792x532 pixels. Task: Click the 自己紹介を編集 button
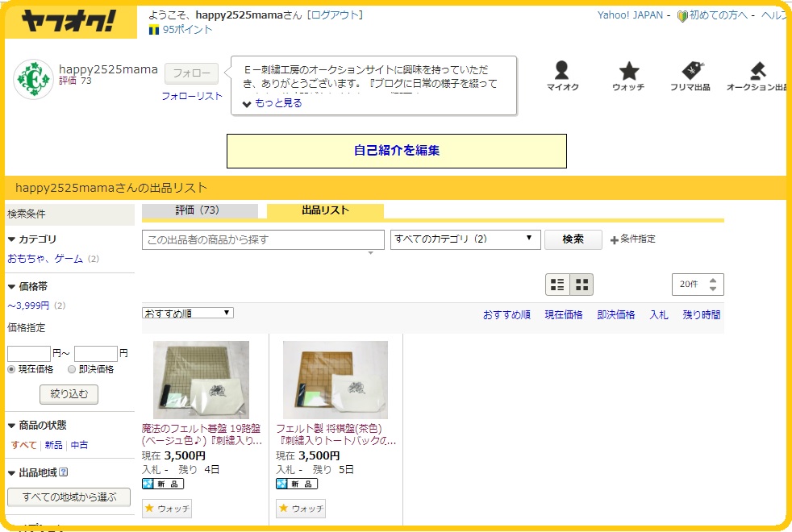click(397, 151)
